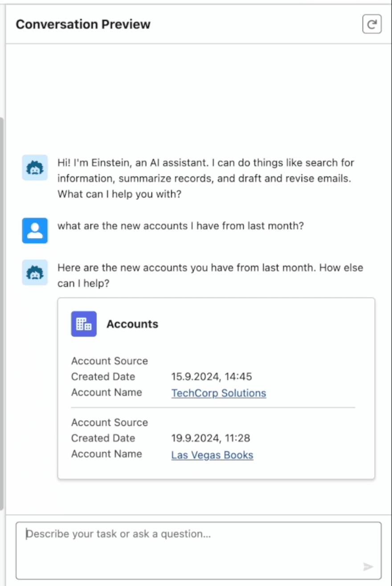Open the Las Vegas Books account link
This screenshot has width=392, height=586.
click(x=212, y=455)
